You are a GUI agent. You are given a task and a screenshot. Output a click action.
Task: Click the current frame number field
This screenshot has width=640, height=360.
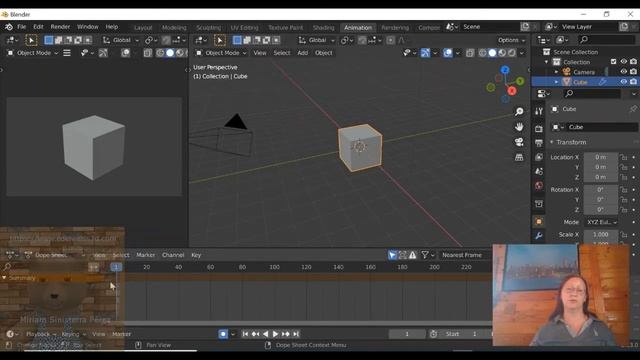pyautogui.click(x=407, y=334)
